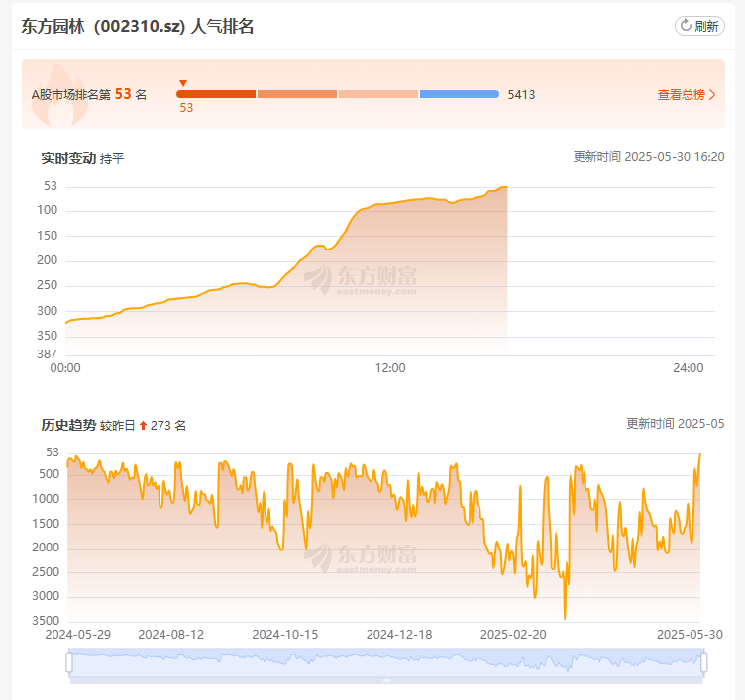Click the end point of realtime line at rank 53
This screenshot has width=745, height=700.
[x=506, y=187]
